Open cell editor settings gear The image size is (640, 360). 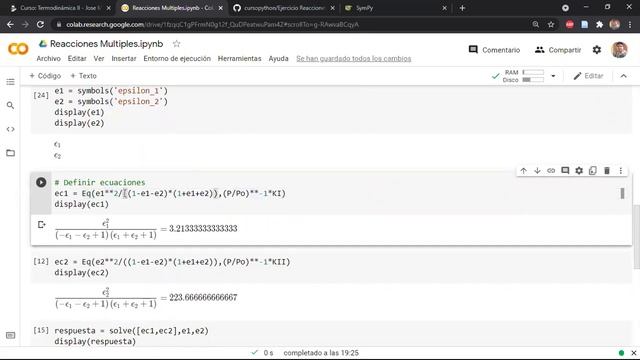pyautogui.click(x=579, y=171)
